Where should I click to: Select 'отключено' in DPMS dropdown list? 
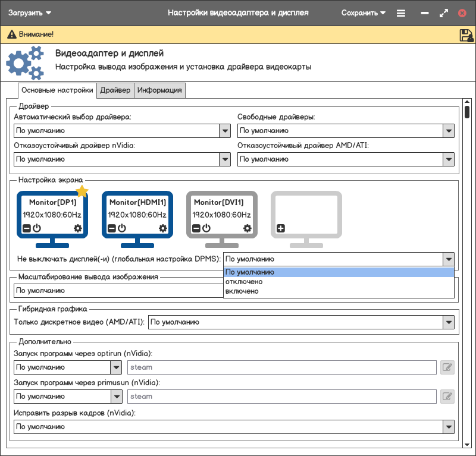click(244, 282)
